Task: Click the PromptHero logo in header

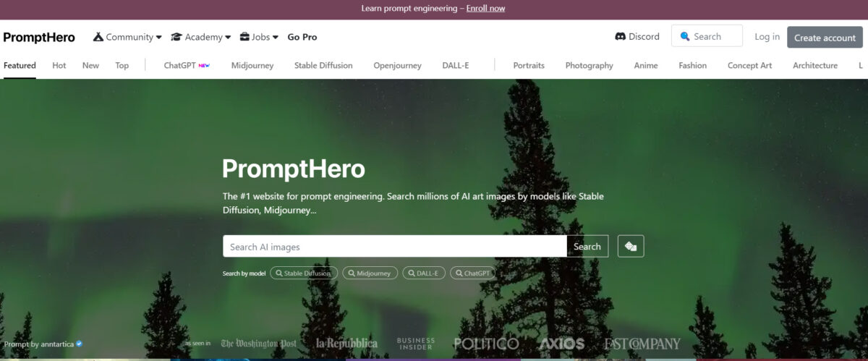Action: click(x=39, y=37)
